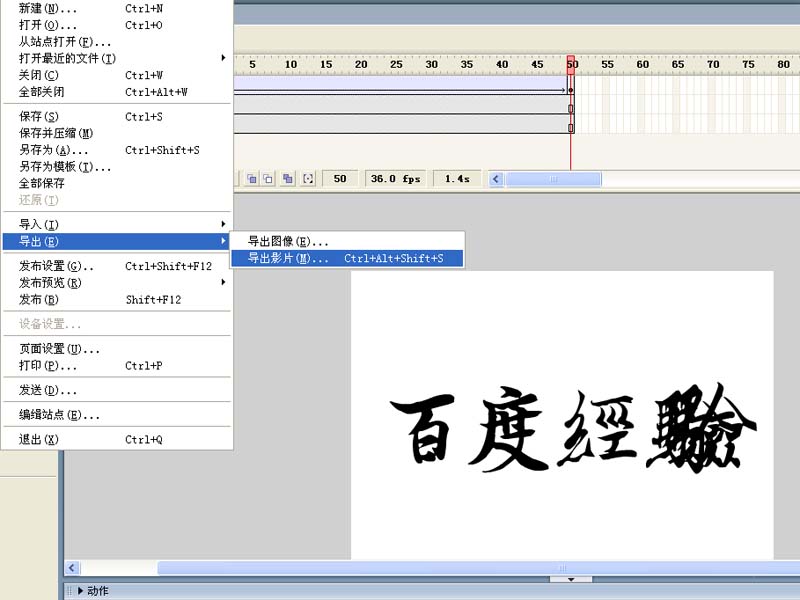Click the third layer end frame at 50
Viewport: 800px width, 600px height.
point(571,128)
